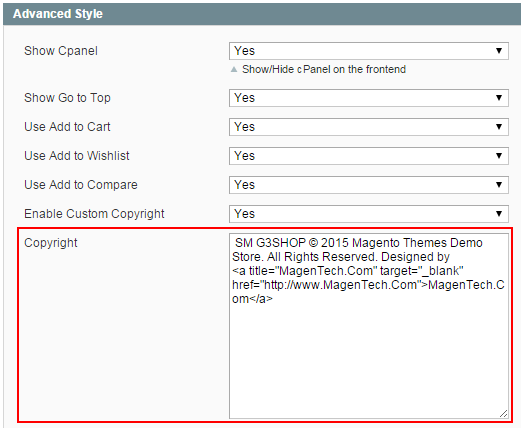Click the Show Go to Top arrow icon

coord(499,98)
